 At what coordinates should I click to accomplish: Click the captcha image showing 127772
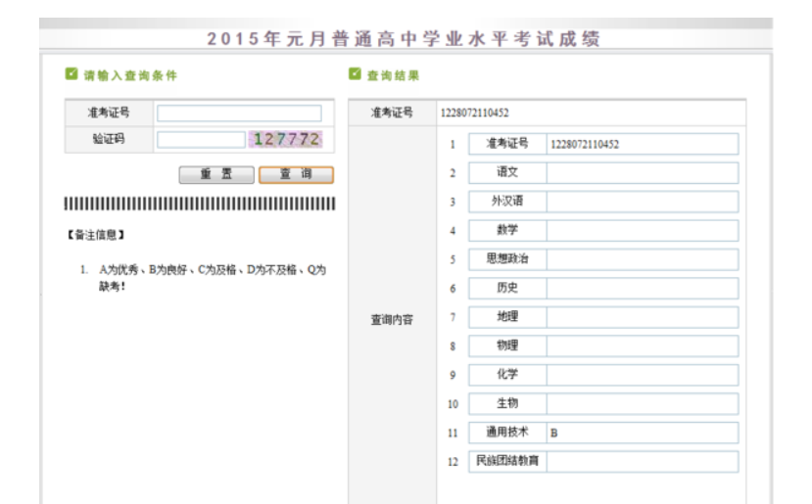coord(285,140)
